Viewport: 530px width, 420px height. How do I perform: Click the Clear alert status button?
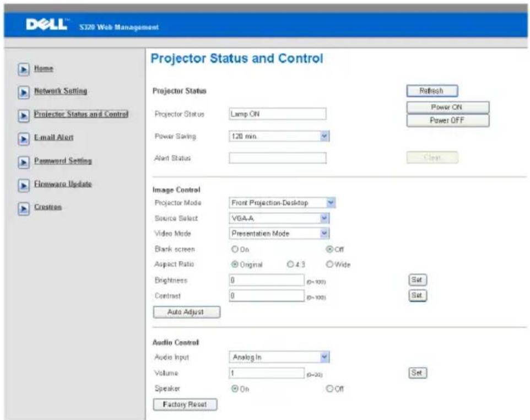[x=432, y=158]
